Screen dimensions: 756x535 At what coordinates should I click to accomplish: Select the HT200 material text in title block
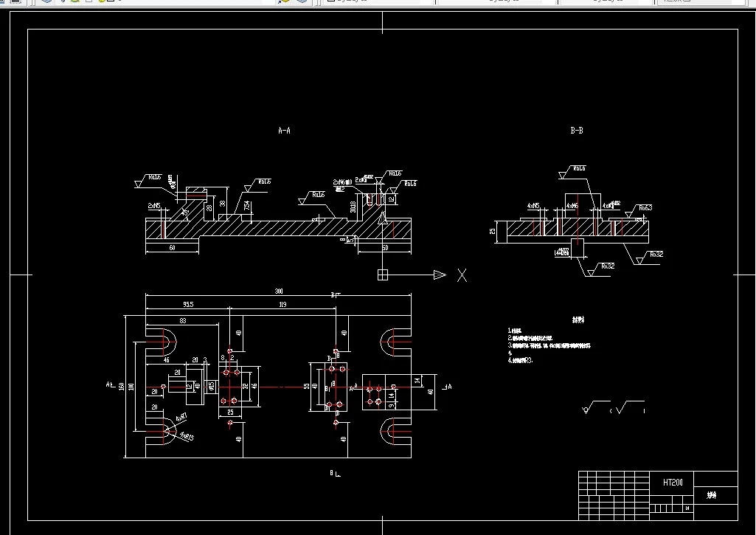[x=673, y=483]
